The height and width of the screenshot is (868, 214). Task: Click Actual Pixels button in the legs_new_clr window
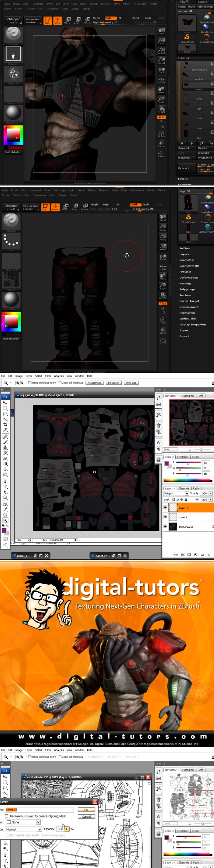94,382
